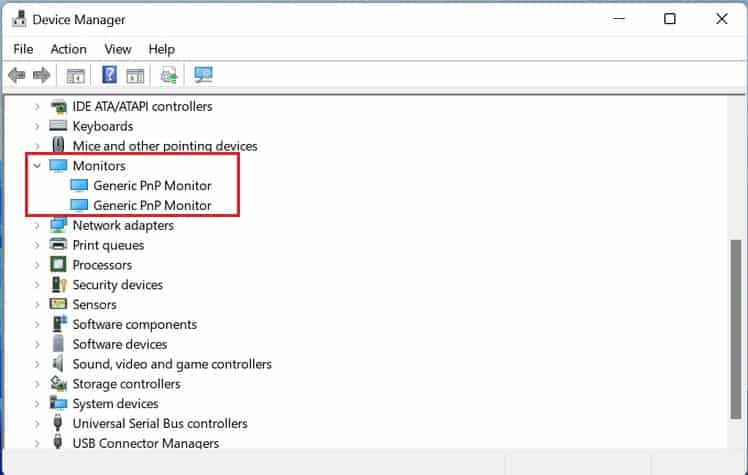Click the Sound, video and game controllers speaker icon

[58, 364]
